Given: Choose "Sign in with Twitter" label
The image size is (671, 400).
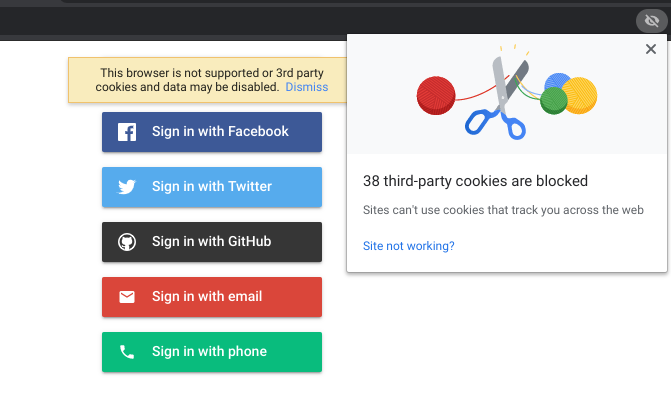Looking at the screenshot, I should click(x=212, y=187).
